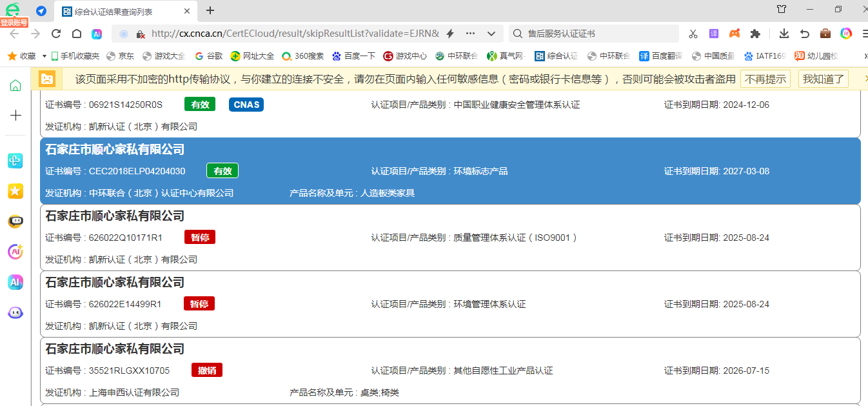Open the sidebar yellow robot face icon

pyautogui.click(x=15, y=221)
